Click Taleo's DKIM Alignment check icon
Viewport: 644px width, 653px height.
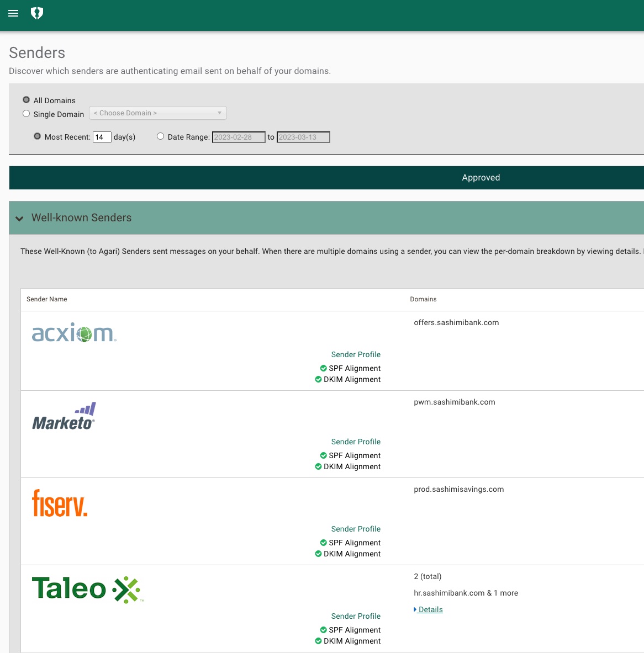pos(318,641)
